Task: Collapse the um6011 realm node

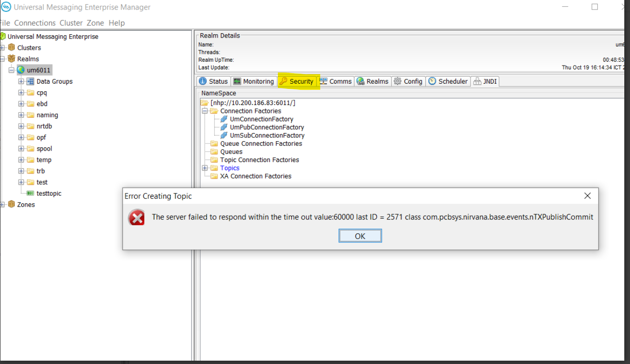Action: click(x=12, y=70)
